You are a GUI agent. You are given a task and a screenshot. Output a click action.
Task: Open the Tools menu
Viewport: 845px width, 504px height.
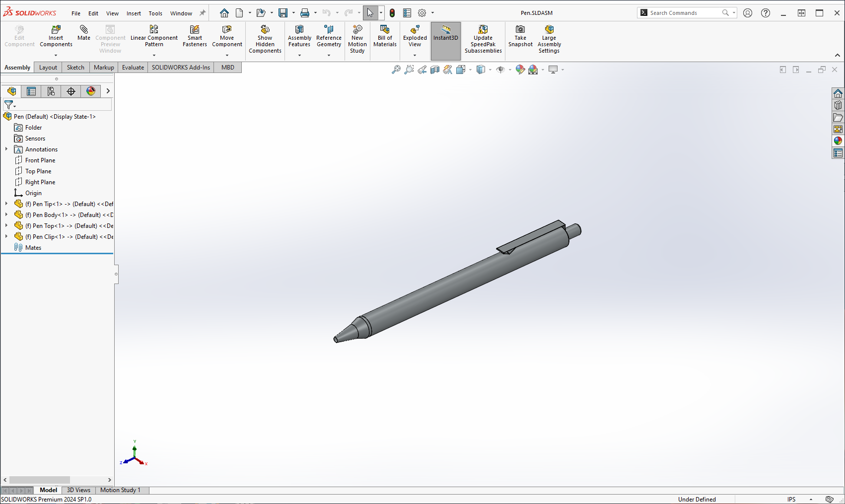tap(155, 13)
